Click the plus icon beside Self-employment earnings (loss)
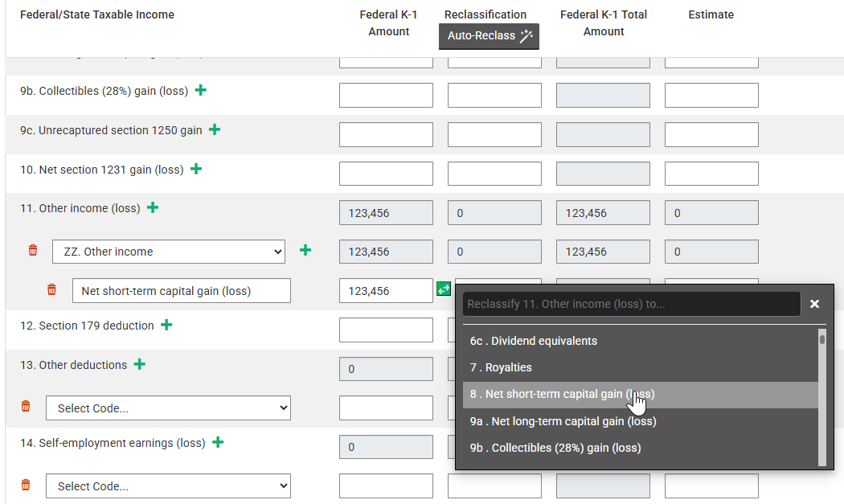 point(218,442)
